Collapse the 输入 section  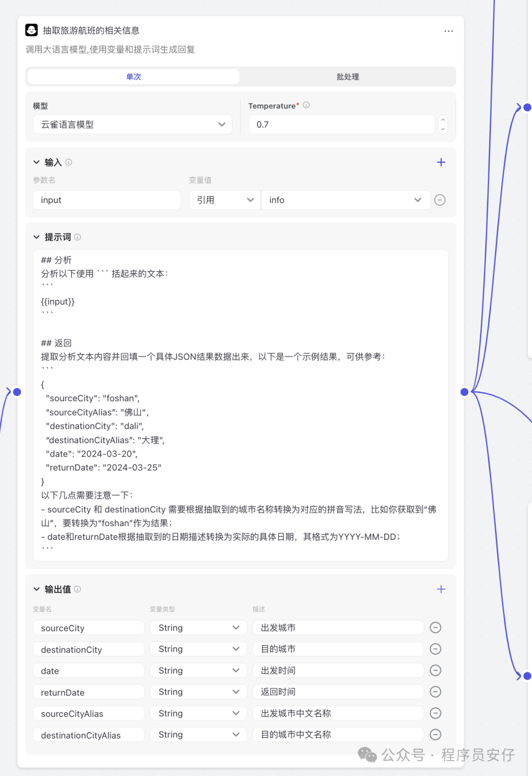[36, 162]
